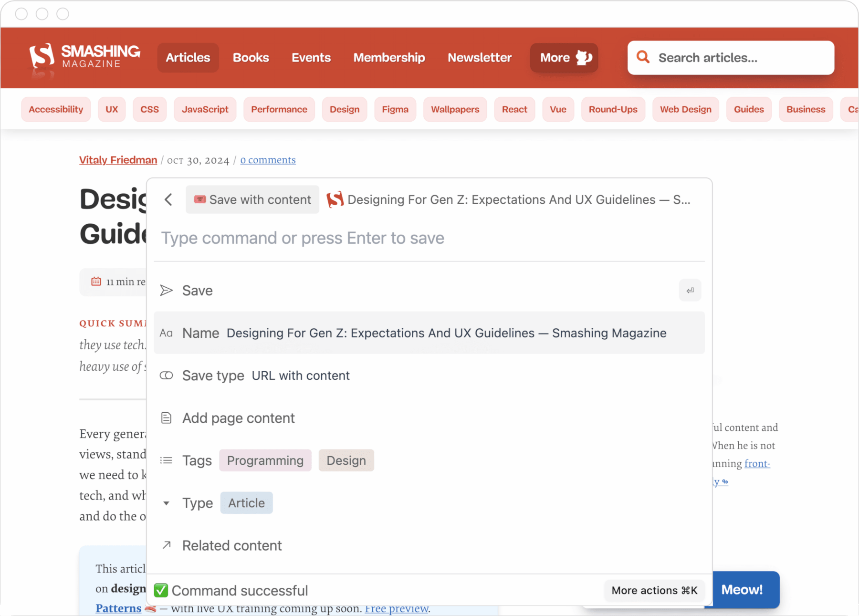Screen dimensions: 859x616
Task: Choose the Save command row
Action: [429, 290]
